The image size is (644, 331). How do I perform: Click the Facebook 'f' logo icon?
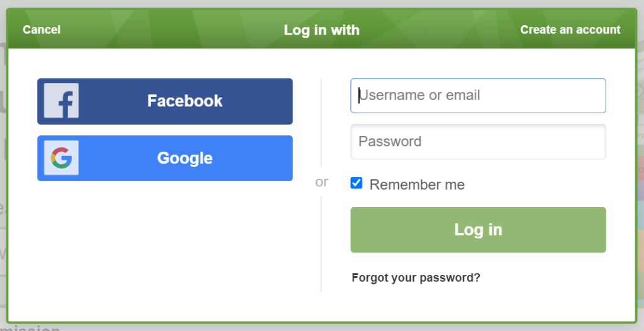[61, 101]
